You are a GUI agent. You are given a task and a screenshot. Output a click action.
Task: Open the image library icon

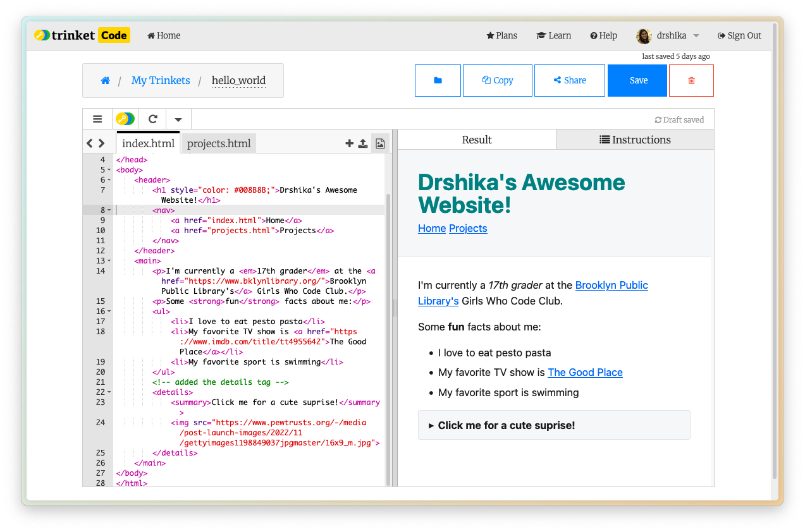pos(380,143)
